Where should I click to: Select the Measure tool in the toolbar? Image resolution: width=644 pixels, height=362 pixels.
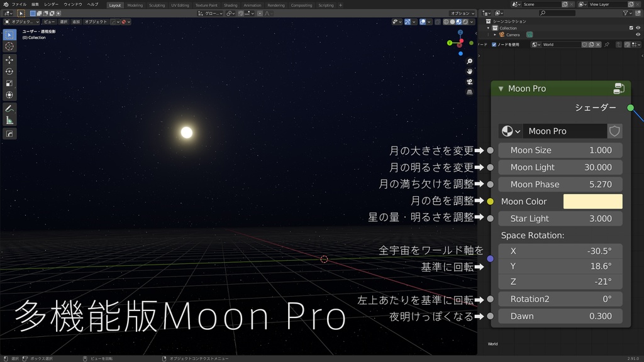tap(9, 119)
